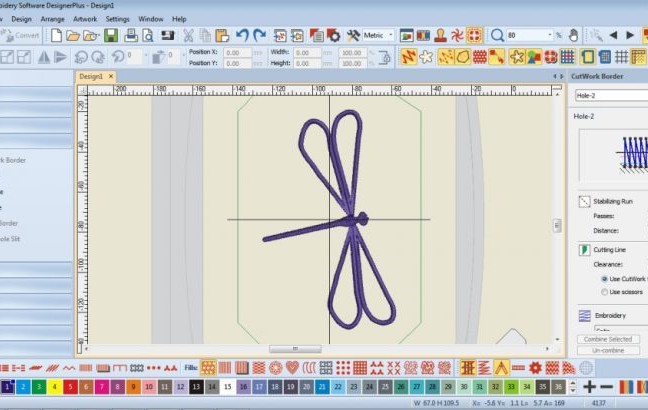Click the Un-combine button
The image size is (648, 410).
pos(608,350)
